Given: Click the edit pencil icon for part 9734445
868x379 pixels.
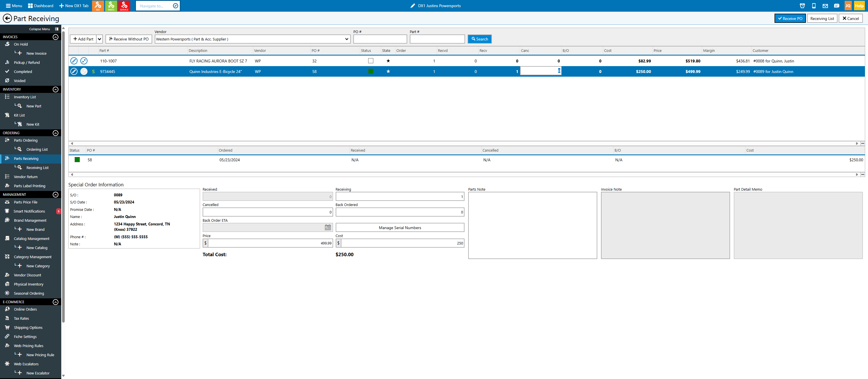Looking at the screenshot, I should (74, 72).
